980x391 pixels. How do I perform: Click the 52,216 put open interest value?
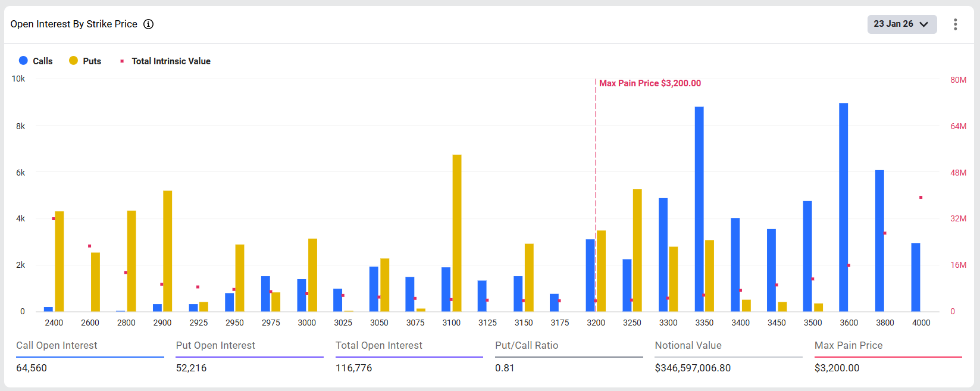[191, 368]
